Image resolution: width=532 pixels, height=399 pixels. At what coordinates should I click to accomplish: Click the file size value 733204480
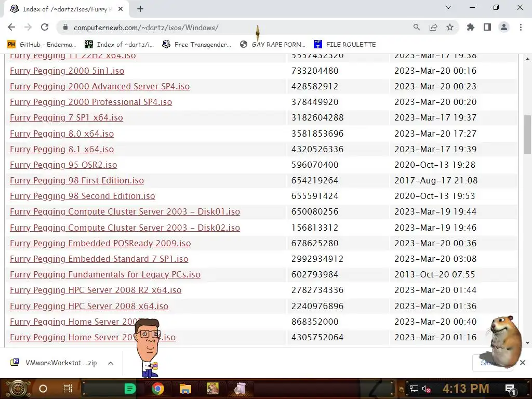(315, 71)
